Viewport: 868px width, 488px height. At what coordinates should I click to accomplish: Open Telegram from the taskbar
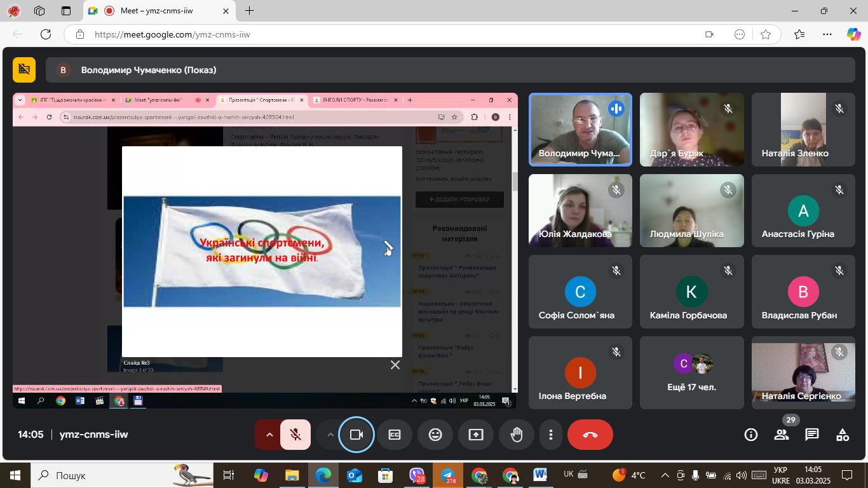click(x=448, y=475)
